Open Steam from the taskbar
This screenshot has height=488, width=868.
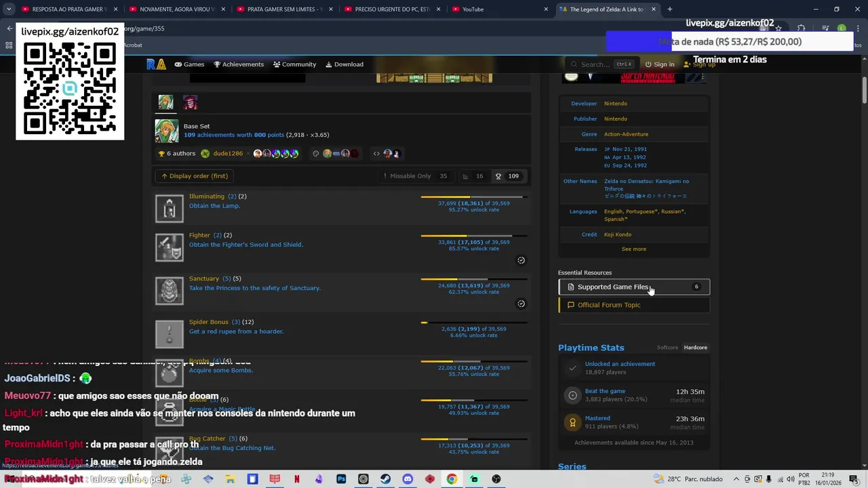385,479
